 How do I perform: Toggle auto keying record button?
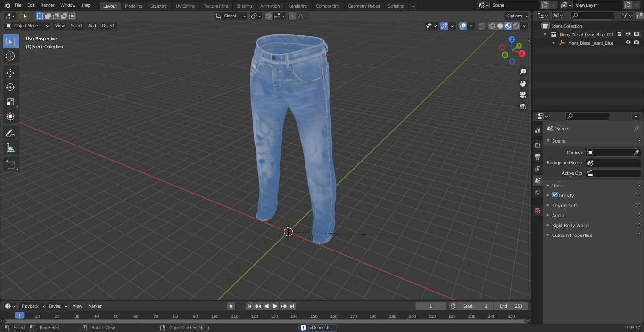[231, 306]
